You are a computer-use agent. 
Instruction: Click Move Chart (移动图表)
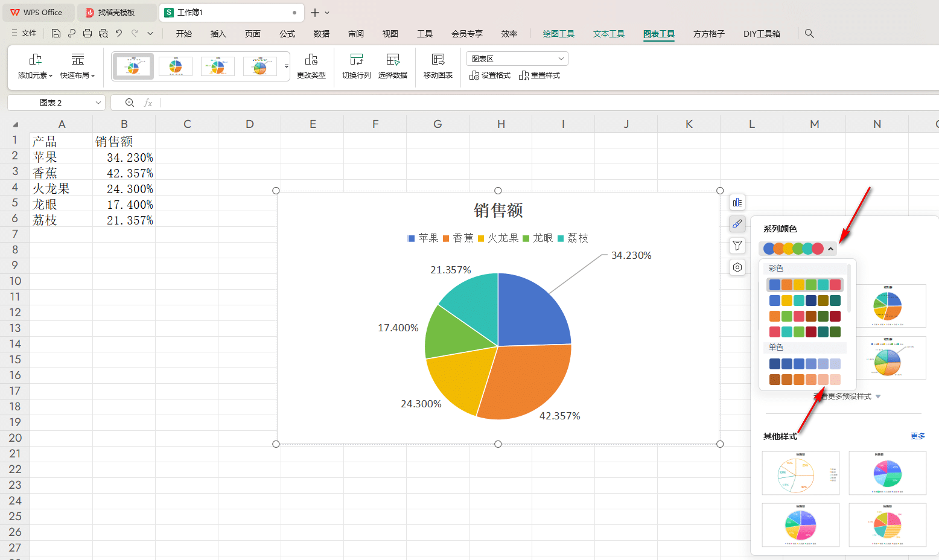[x=438, y=66]
